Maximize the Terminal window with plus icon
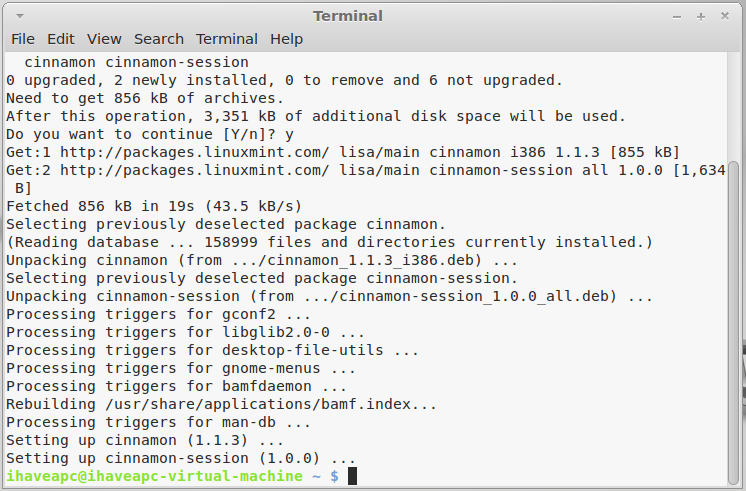 (701, 17)
